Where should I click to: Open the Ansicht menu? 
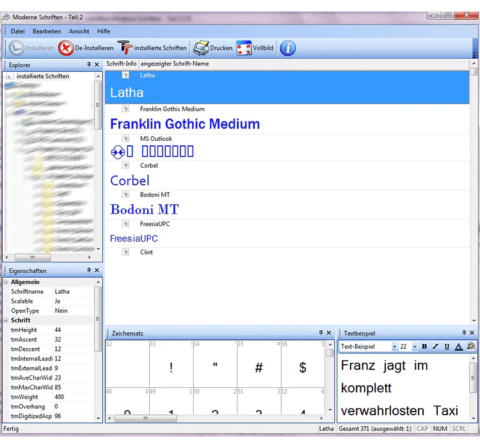[x=79, y=31]
